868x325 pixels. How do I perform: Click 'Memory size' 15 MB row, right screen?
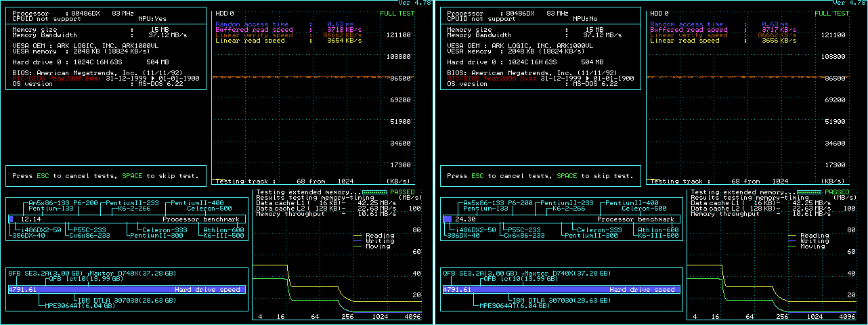[x=525, y=30]
